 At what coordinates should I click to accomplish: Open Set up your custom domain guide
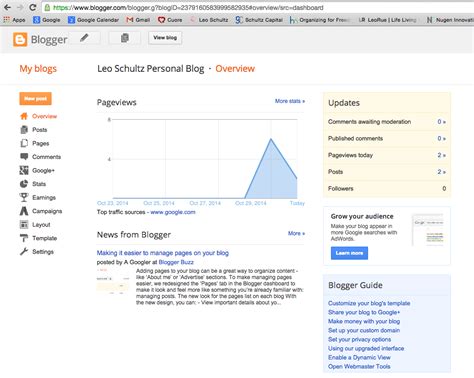click(x=364, y=330)
